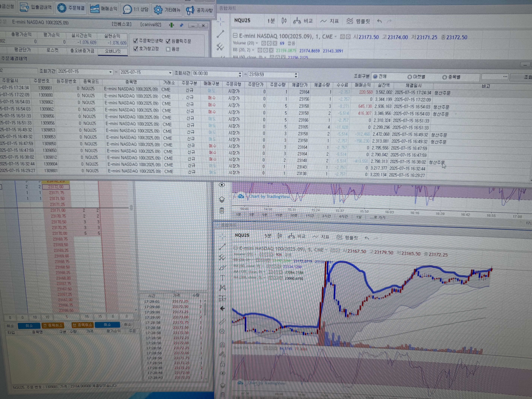The width and height of the screenshot is (532, 399).
Task: Open Volume (20) indicator dropdown in 1분 chart
Action: [257, 43]
